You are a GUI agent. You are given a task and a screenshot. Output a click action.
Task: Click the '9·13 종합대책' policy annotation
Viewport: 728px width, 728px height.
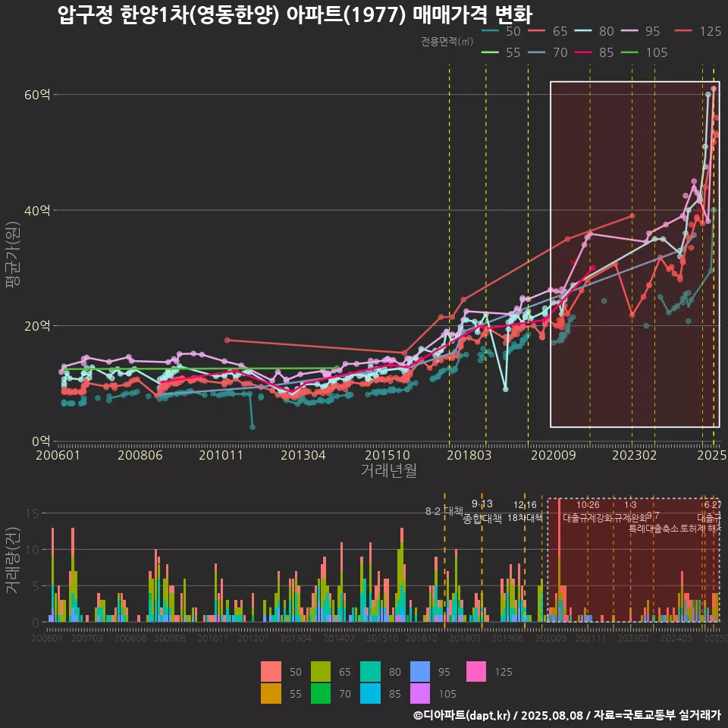(482, 511)
